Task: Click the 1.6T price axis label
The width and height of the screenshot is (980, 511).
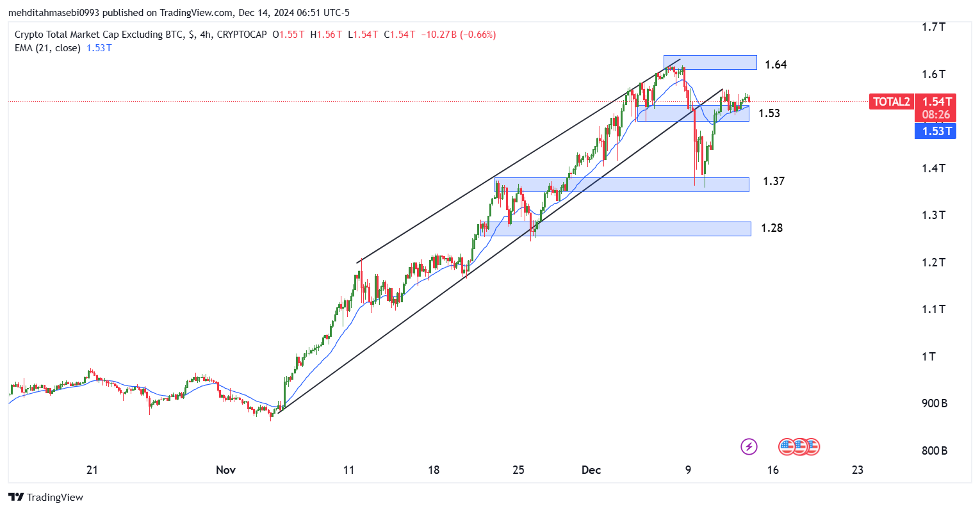Action: 933,74
